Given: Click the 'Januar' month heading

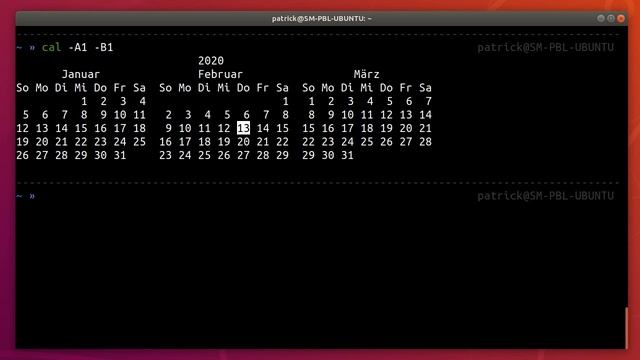Looking at the screenshot, I should click(81, 74).
